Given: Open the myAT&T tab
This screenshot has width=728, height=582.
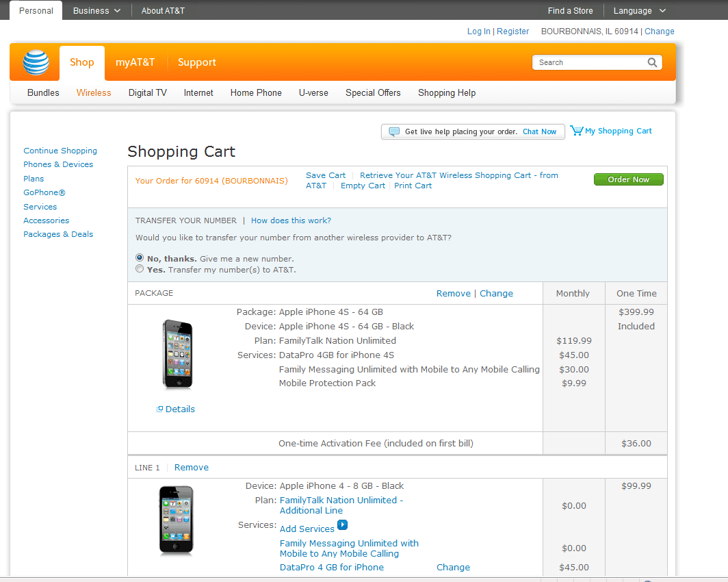Looking at the screenshot, I should (135, 62).
